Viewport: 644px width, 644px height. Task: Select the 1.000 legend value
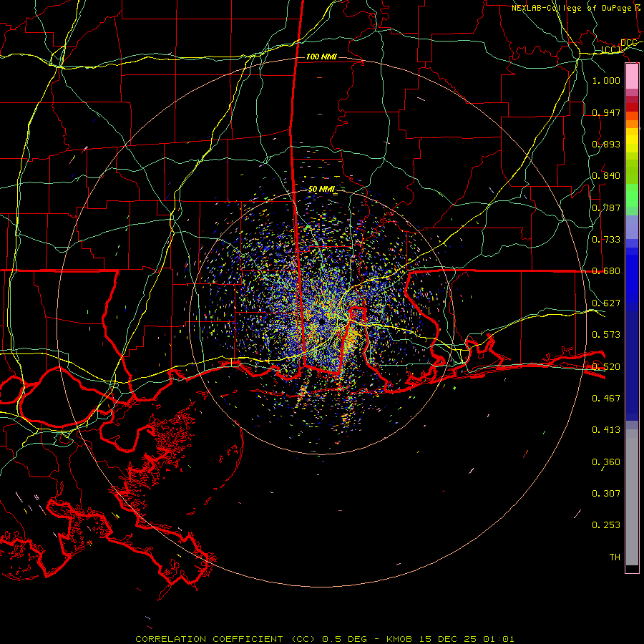click(606, 80)
